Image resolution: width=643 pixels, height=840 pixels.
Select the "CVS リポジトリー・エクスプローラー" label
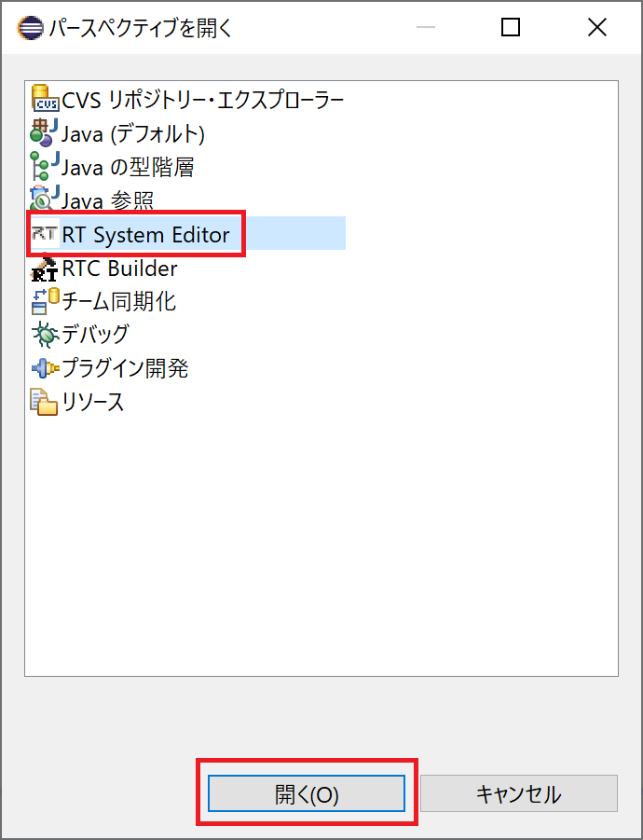[x=203, y=100]
